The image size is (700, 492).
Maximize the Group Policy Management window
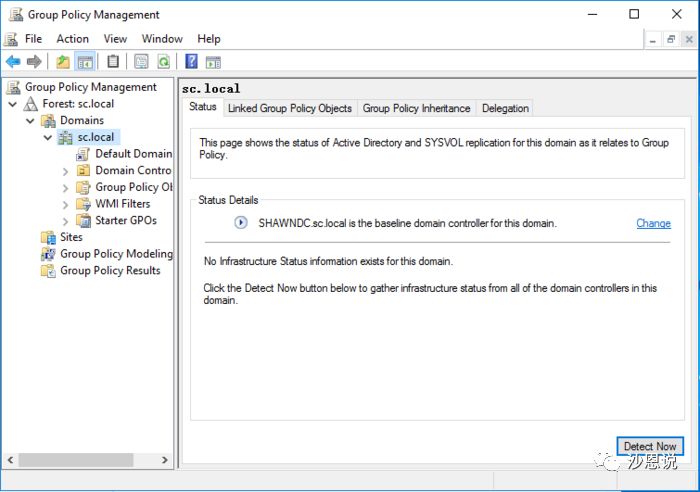click(x=634, y=14)
